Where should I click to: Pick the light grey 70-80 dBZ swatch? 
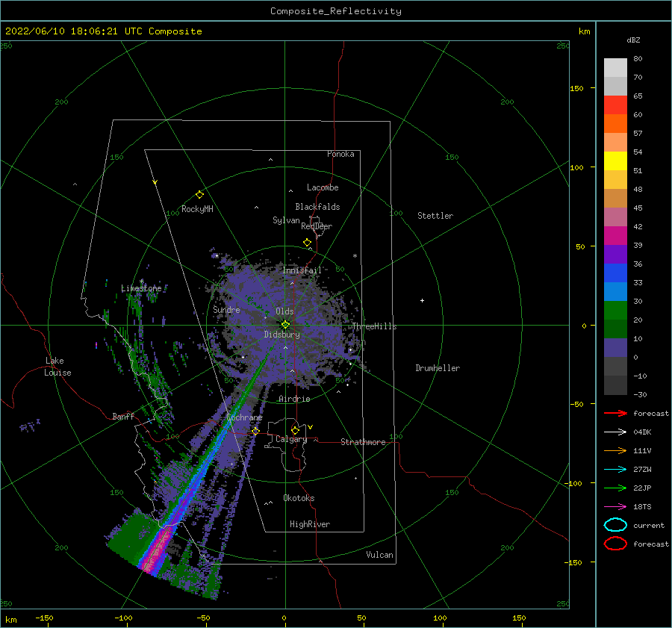point(615,68)
